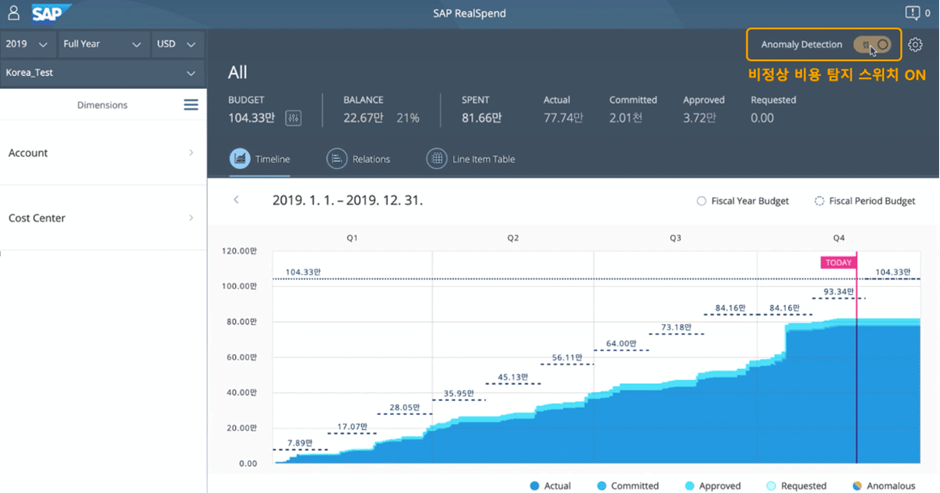Toggle the Anomaly Detection switch
Image resolution: width=940 pixels, height=493 pixels.
(872, 44)
